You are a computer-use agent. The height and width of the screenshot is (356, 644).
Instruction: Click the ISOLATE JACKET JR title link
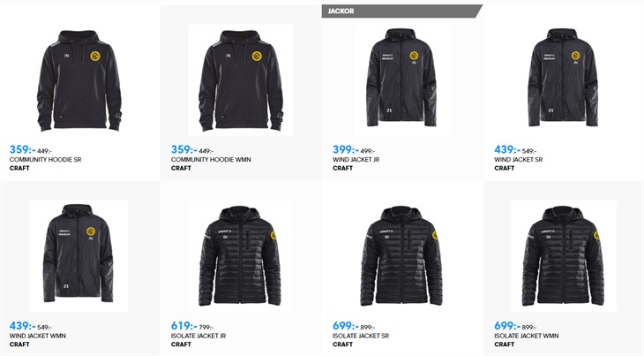pyautogui.click(x=198, y=336)
